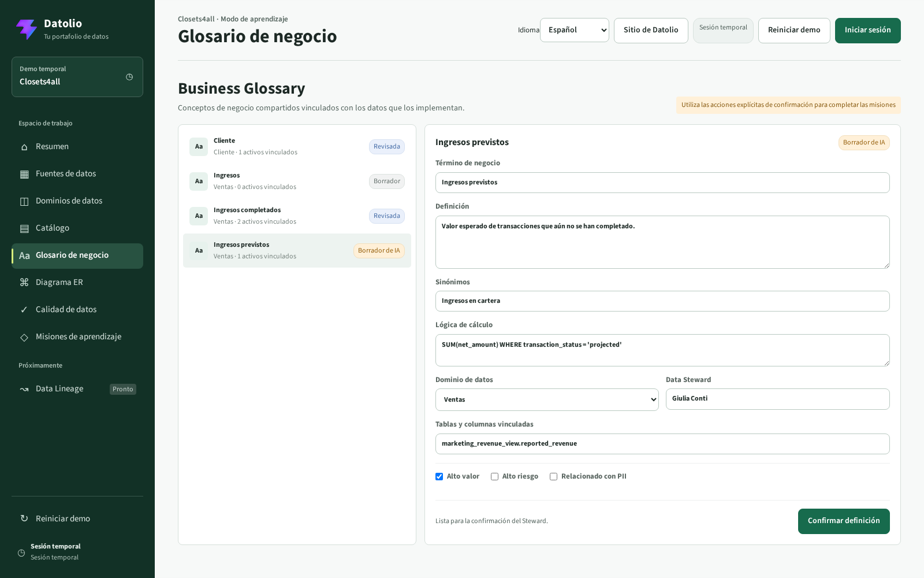The height and width of the screenshot is (578, 924).
Task: Open Diagrama ER page
Action: pyautogui.click(x=77, y=283)
